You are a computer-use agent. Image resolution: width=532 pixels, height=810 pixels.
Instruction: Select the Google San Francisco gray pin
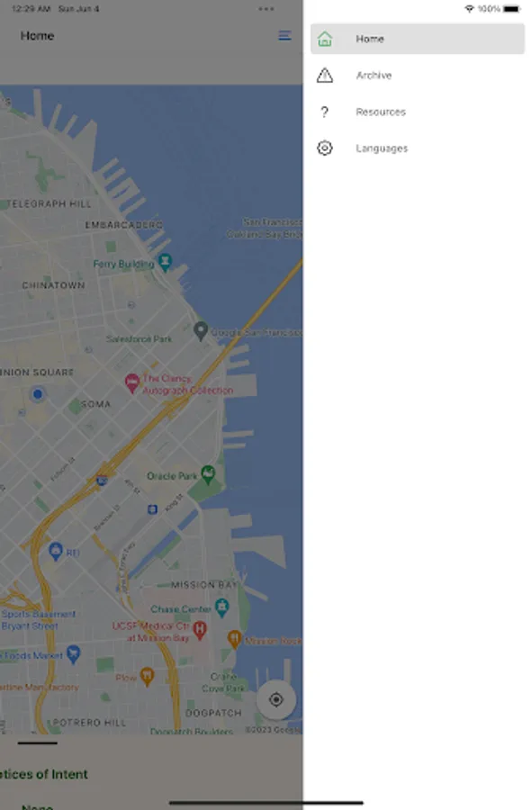pos(201,330)
